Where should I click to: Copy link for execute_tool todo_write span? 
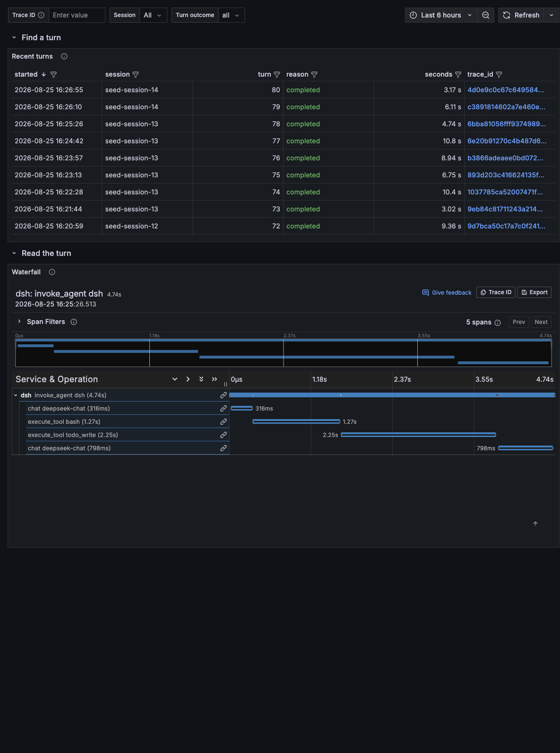point(224,435)
